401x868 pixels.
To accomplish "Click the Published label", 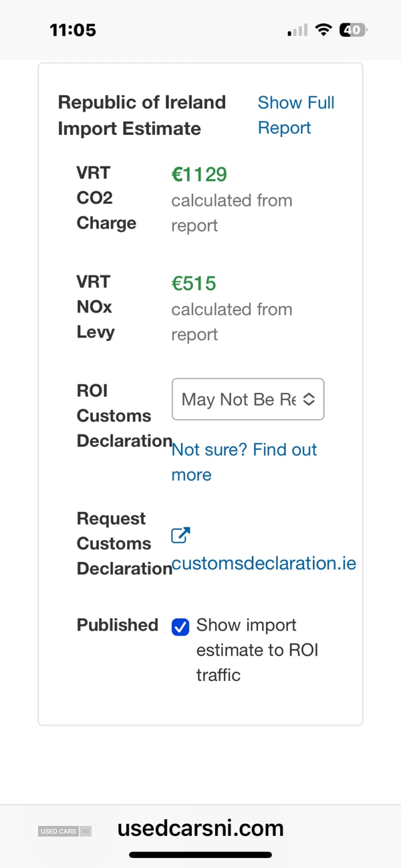I will point(118,625).
